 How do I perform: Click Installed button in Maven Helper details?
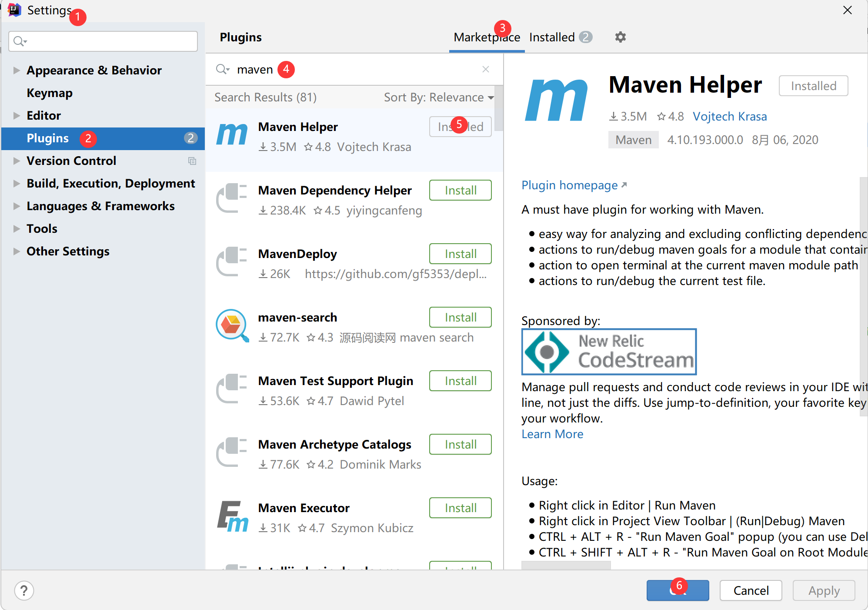point(813,86)
